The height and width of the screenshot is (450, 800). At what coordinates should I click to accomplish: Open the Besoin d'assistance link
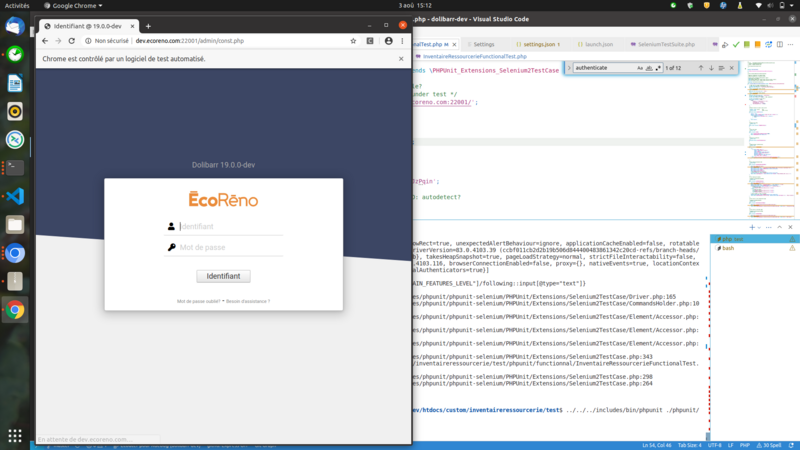click(x=248, y=302)
